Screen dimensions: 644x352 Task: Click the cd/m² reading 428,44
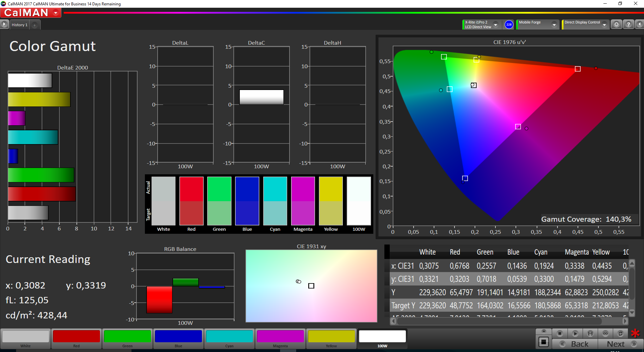[37, 315]
